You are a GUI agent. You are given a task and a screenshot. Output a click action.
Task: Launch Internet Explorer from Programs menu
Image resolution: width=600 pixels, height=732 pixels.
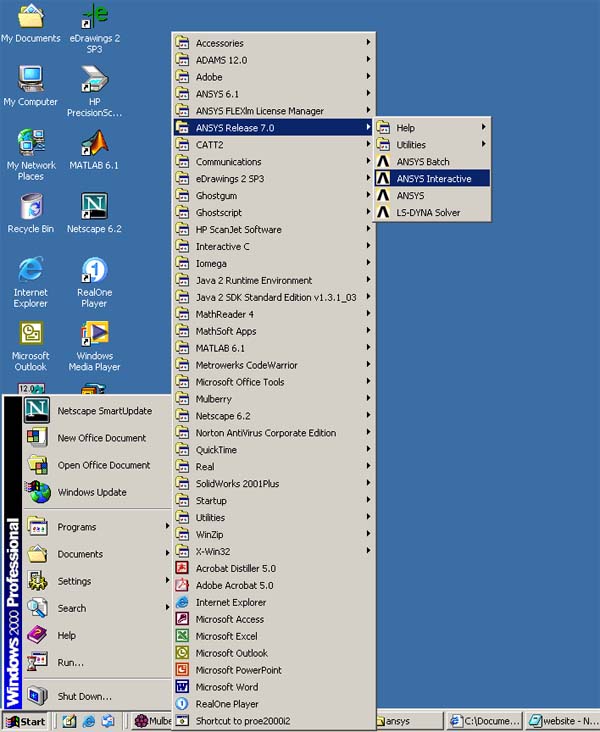pos(274,602)
